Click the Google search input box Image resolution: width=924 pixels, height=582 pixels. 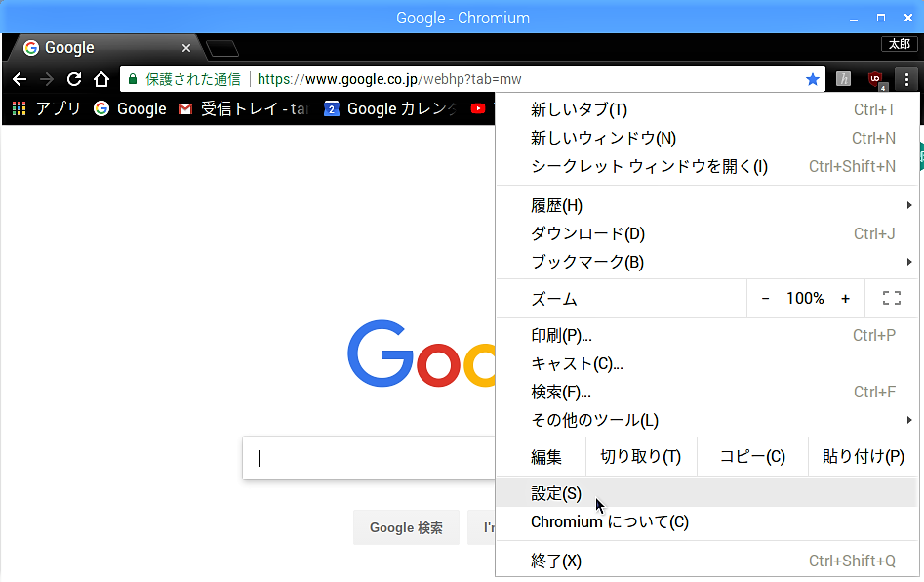(369, 458)
